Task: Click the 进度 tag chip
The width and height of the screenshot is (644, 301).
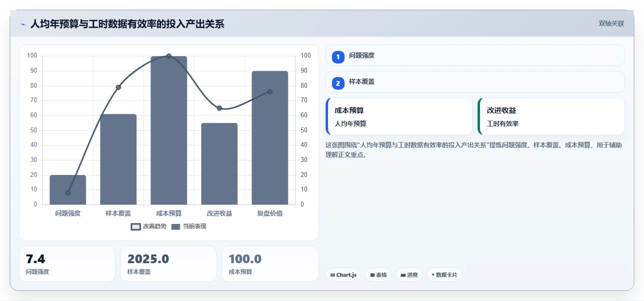Action: [409, 275]
